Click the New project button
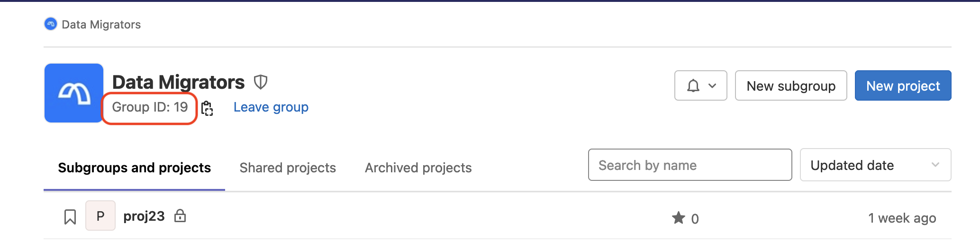Viewport: 980px width, 244px height. [x=903, y=86]
